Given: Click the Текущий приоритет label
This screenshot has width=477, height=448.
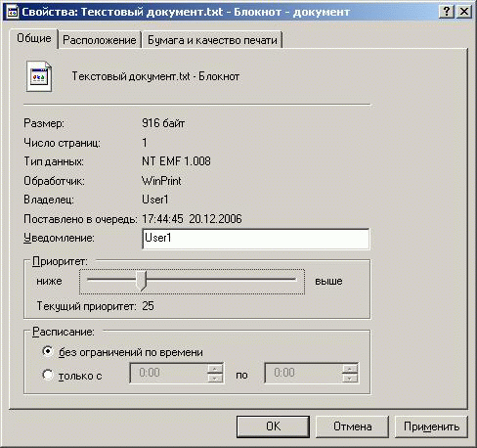Looking at the screenshot, I should (x=86, y=306).
